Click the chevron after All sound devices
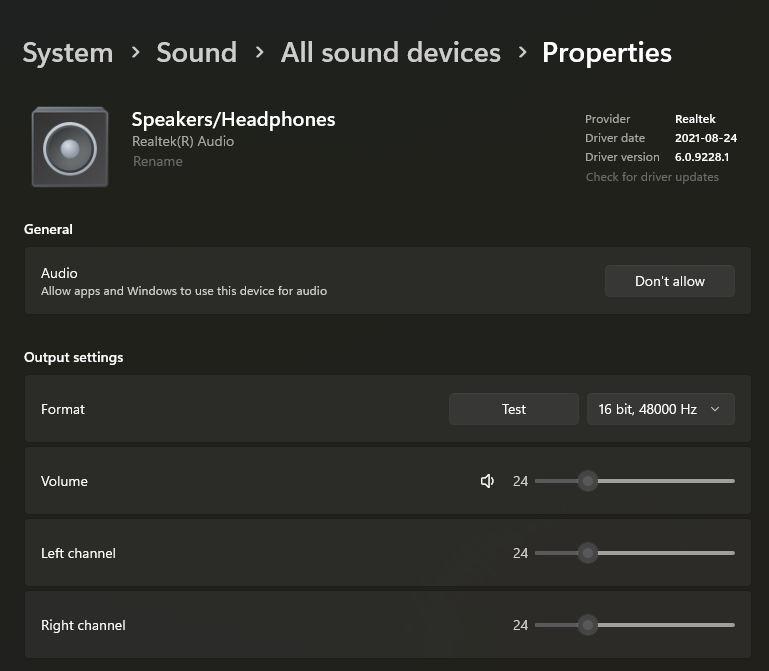Image resolution: width=769 pixels, height=671 pixels. click(522, 52)
